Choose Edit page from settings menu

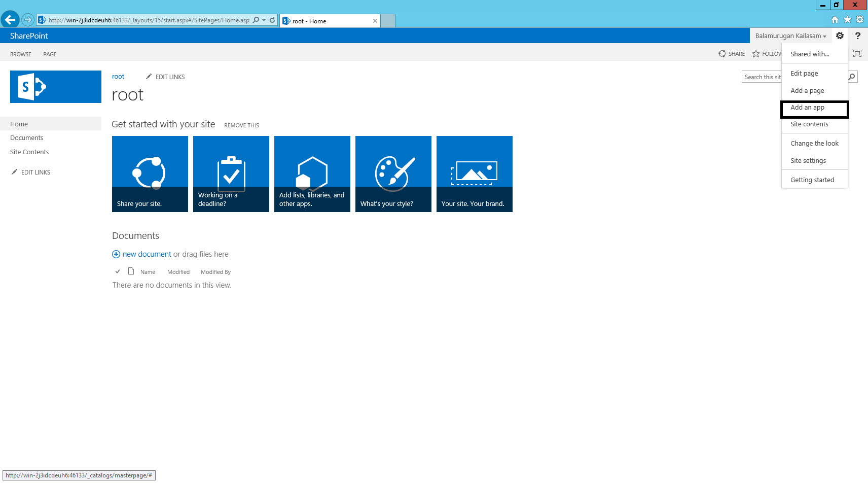814,73
